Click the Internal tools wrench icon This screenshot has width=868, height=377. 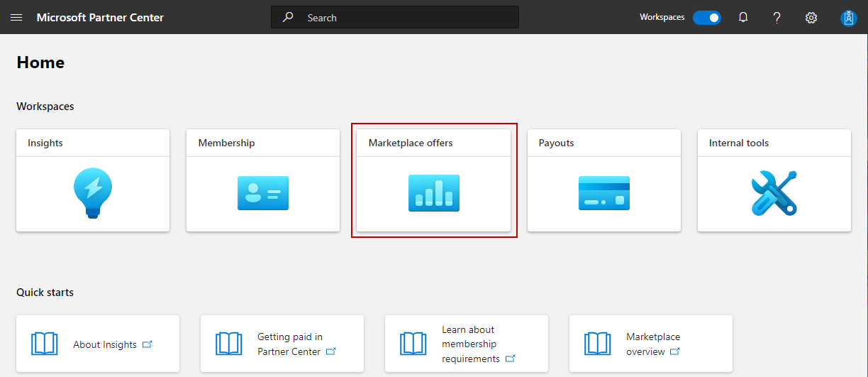click(x=774, y=193)
